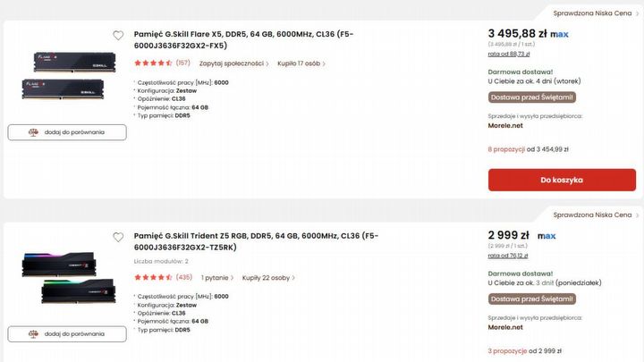
Task: Expand 'Zapytaj społeczności' for the Flare X5
Action: [x=234, y=63]
